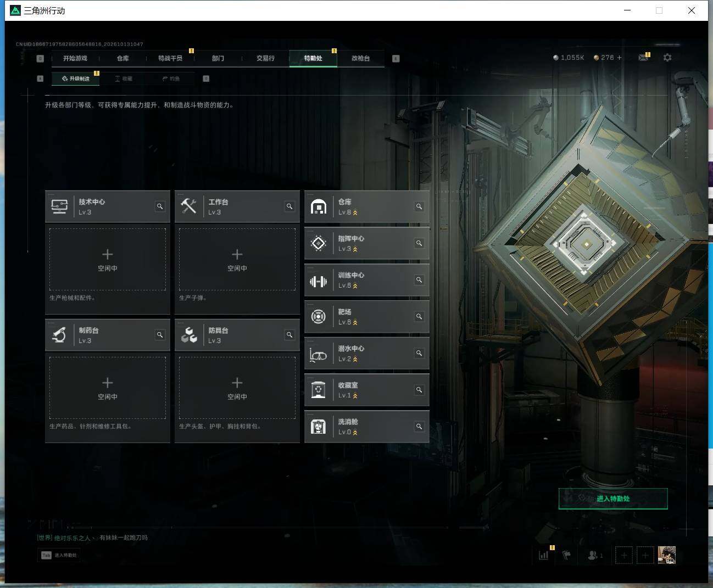The image size is (713, 588).
Task: Open the 技术中心 magnifier detail icon
Action: [x=160, y=206]
